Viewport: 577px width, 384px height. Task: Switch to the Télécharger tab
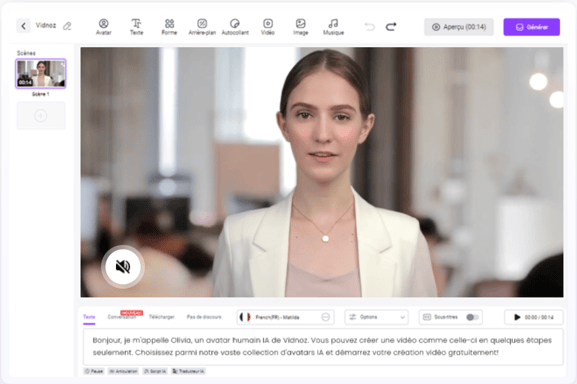162,317
